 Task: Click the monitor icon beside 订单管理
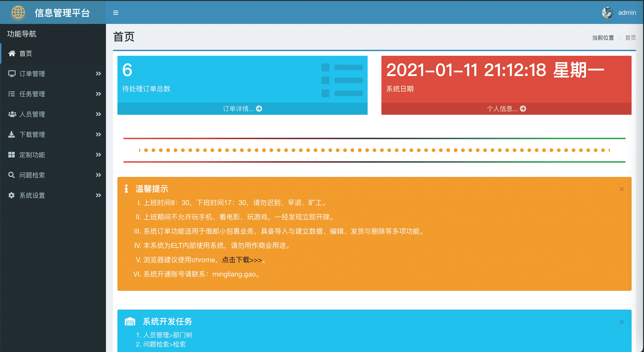pyautogui.click(x=12, y=73)
